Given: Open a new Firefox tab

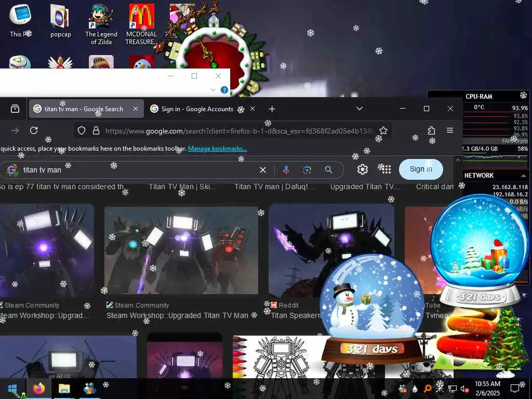Looking at the screenshot, I should coord(272,109).
